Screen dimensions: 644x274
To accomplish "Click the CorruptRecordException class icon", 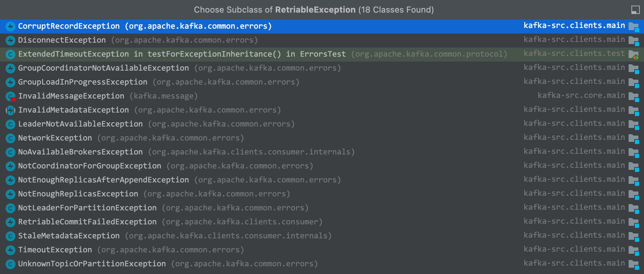I will point(10,26).
